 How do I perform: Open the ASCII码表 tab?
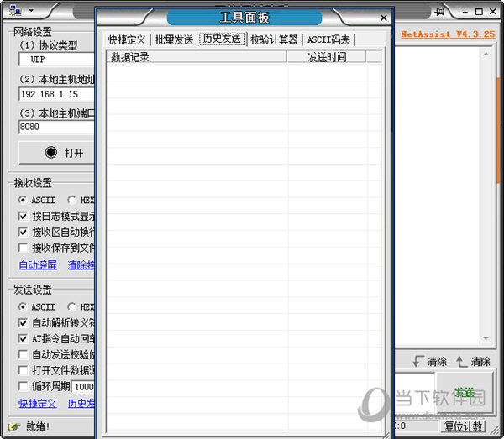328,39
